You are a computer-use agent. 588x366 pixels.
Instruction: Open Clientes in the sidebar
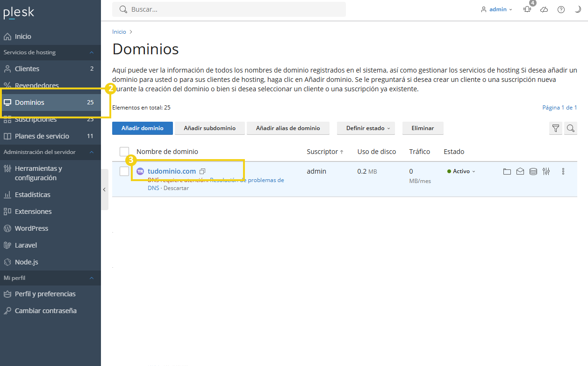tap(50, 69)
